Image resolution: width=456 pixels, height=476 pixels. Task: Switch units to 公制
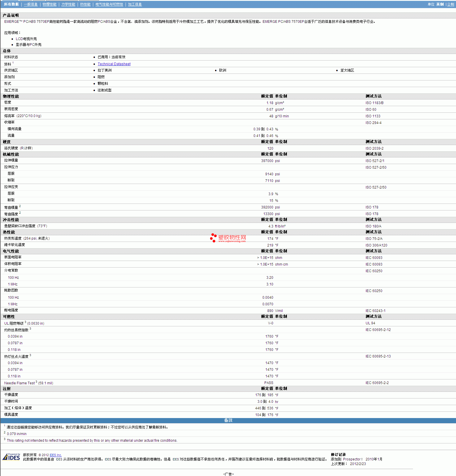click(451, 4)
